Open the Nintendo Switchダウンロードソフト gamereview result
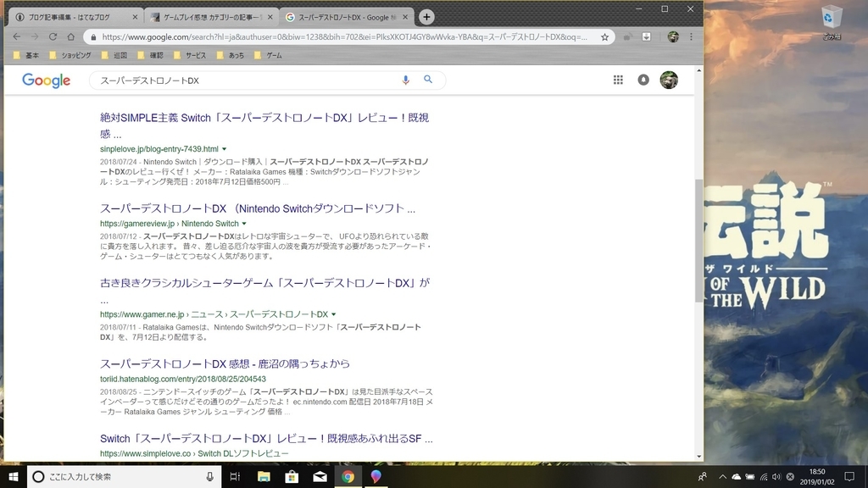 click(x=258, y=208)
